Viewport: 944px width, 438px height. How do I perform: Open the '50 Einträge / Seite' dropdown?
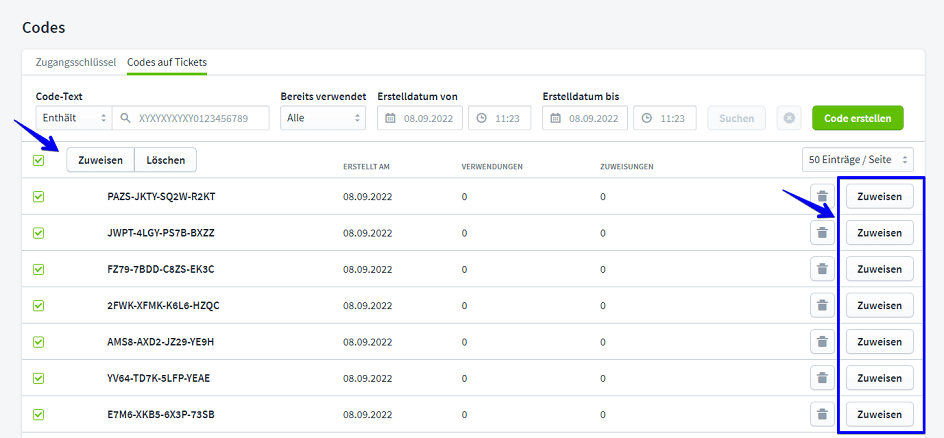point(857,160)
